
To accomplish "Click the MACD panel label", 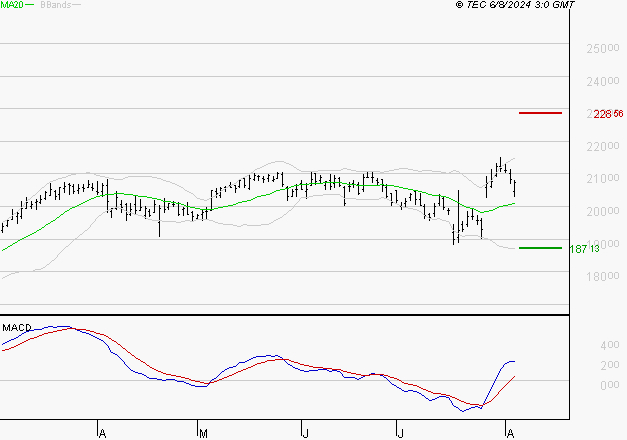I will coord(17,328).
